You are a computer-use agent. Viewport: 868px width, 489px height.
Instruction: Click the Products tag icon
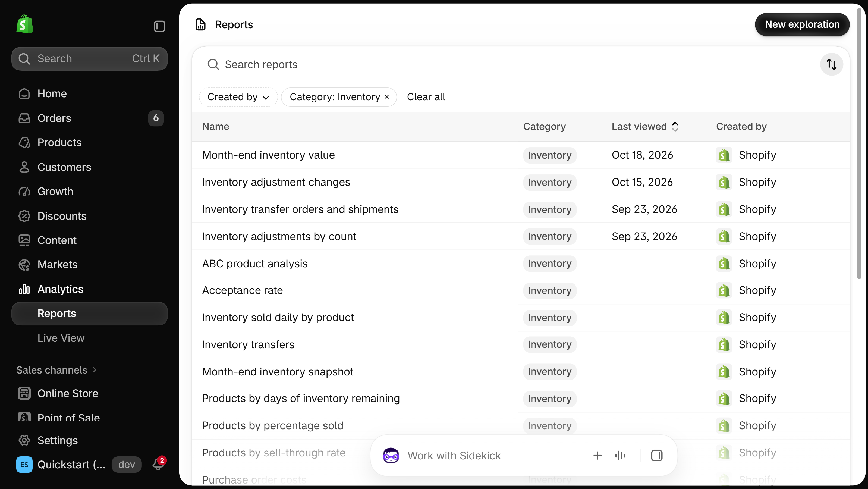click(24, 143)
